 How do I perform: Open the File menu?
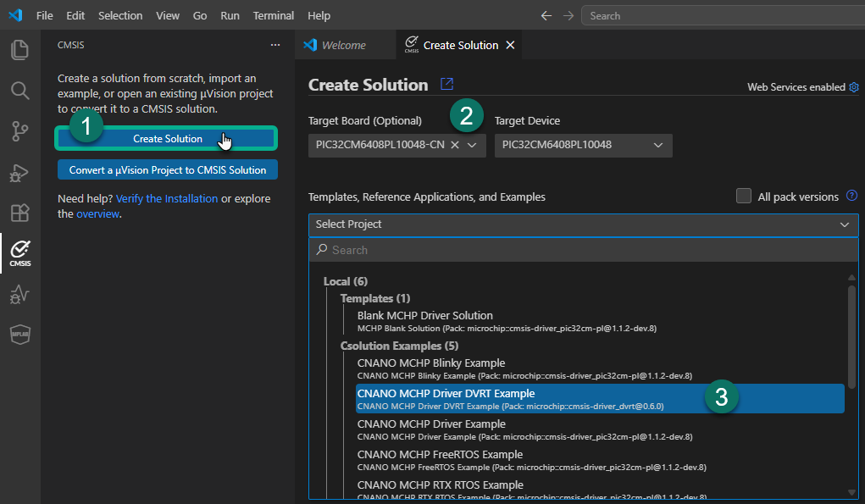[45, 15]
